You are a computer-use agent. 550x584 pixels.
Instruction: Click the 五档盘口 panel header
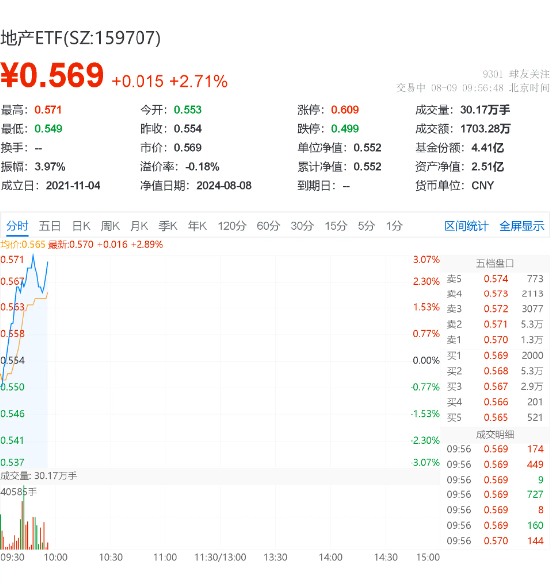[x=495, y=264]
